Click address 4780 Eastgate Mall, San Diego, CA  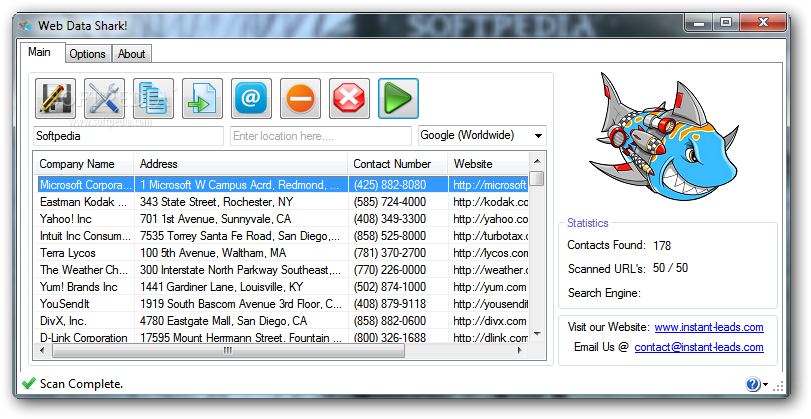(223, 321)
